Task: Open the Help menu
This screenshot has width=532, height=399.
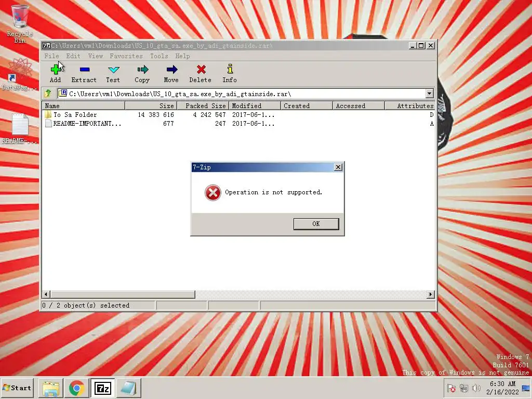Action: (x=182, y=56)
